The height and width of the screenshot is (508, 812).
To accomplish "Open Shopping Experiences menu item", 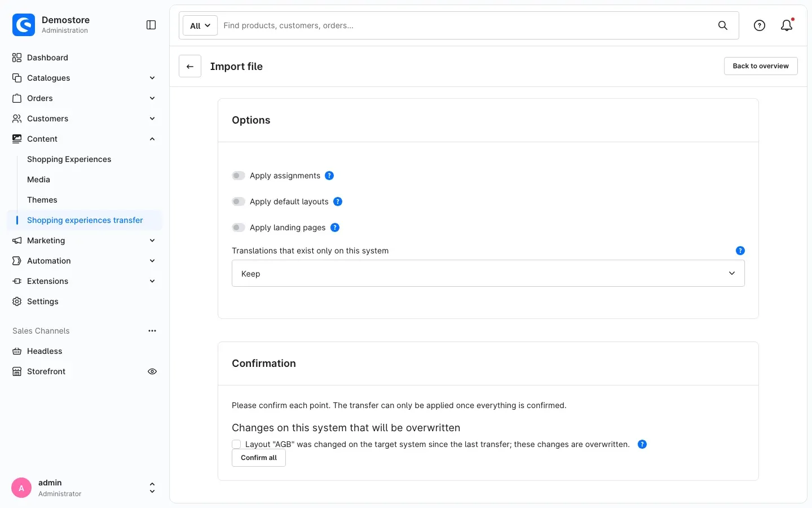I will [x=69, y=159].
